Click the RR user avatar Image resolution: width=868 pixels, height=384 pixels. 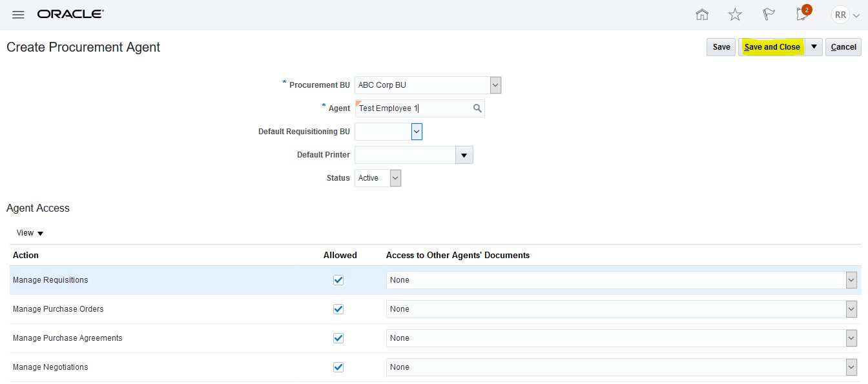point(840,14)
